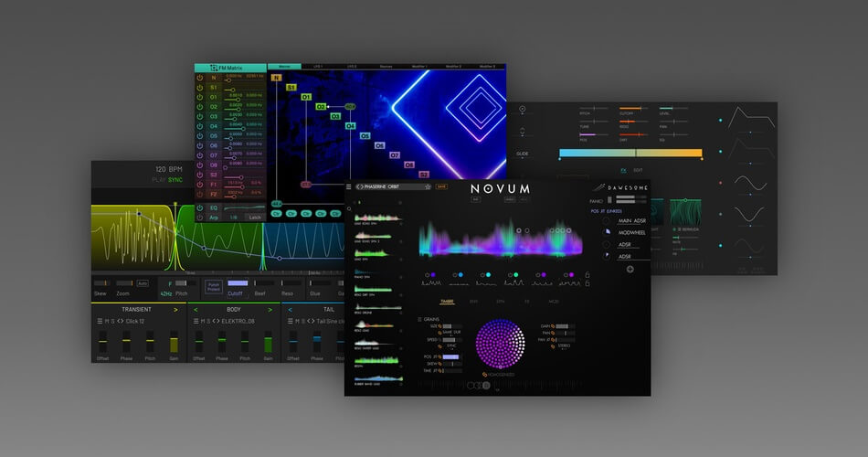Image resolution: width=868 pixels, height=457 pixels.
Task: Toggle power icon for O7 operator row
Action: tap(200, 155)
